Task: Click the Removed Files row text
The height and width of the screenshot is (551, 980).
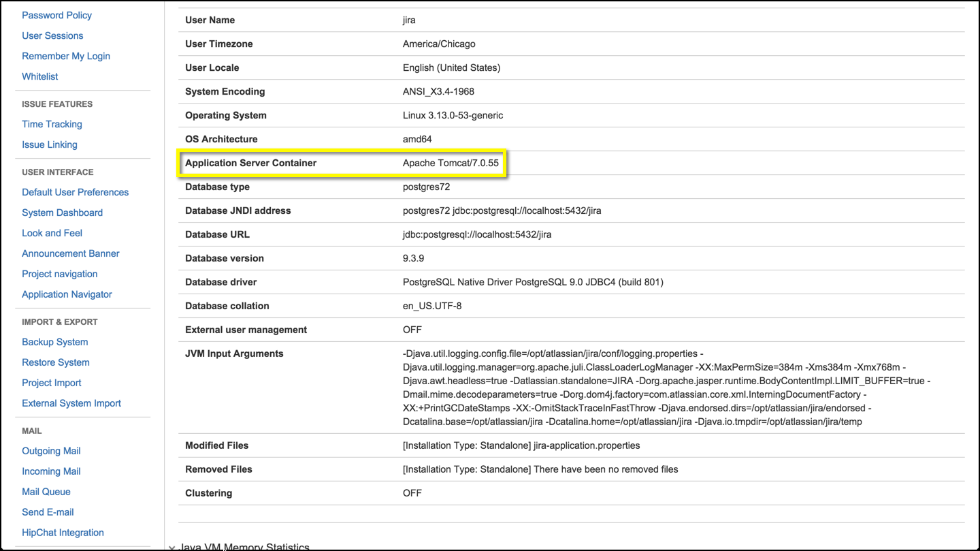Action: tap(540, 469)
